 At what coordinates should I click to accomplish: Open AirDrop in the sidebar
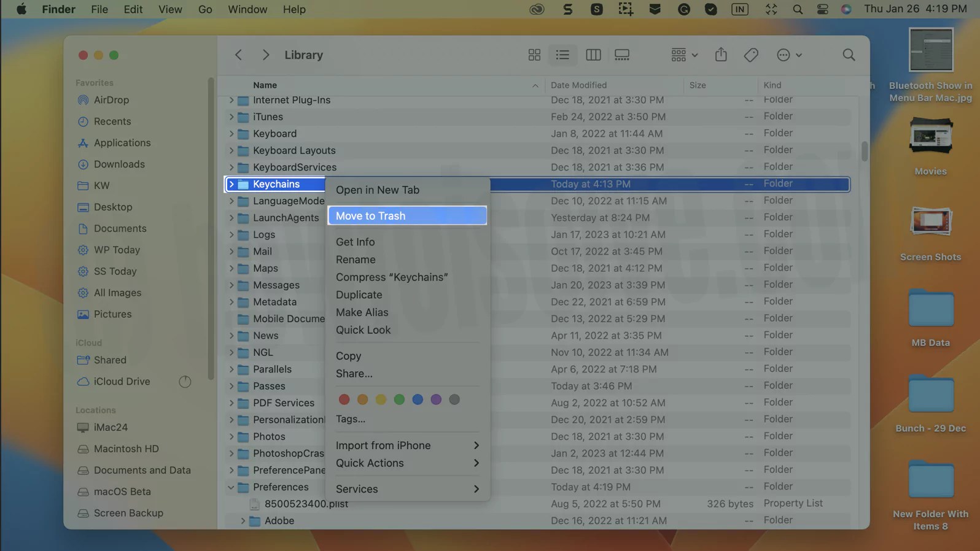coord(111,100)
